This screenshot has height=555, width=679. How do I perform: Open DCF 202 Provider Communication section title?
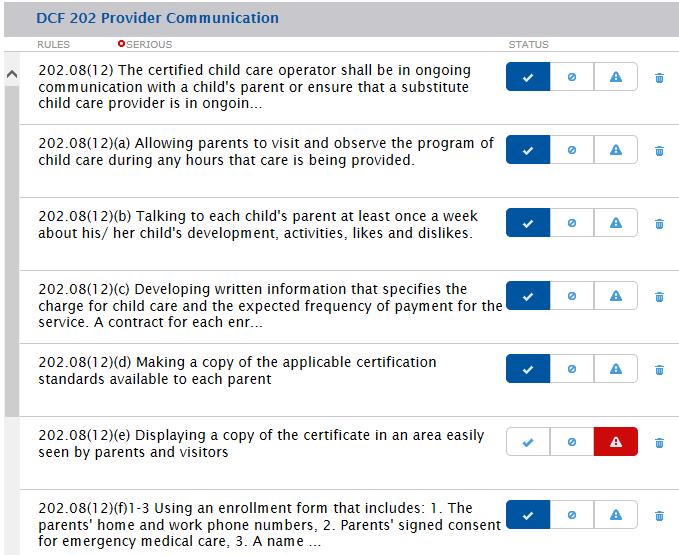coord(158,18)
